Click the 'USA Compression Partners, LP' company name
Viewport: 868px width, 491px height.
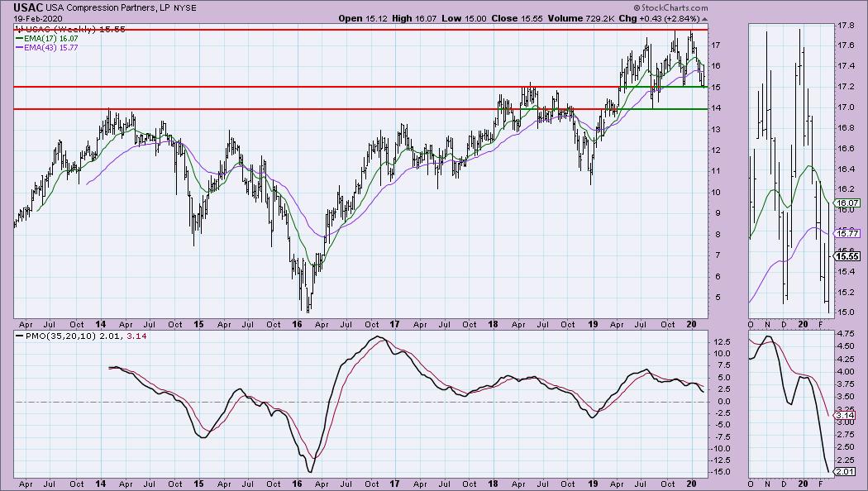point(108,8)
